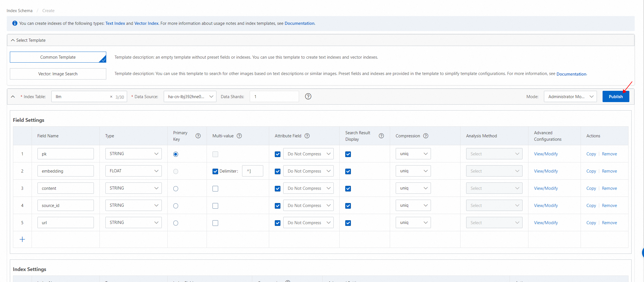Viewport: 644px width, 282px height.
Task: Open the Primary Key help tooltip icon
Action: [x=198, y=136]
